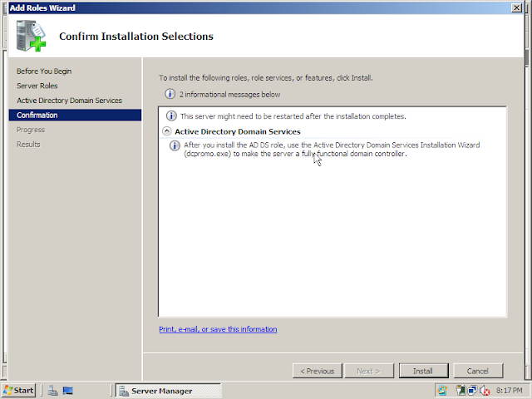The height and width of the screenshot is (399, 532).
Task: Switch to Server Manager taskbar button
Action: [x=168, y=391]
